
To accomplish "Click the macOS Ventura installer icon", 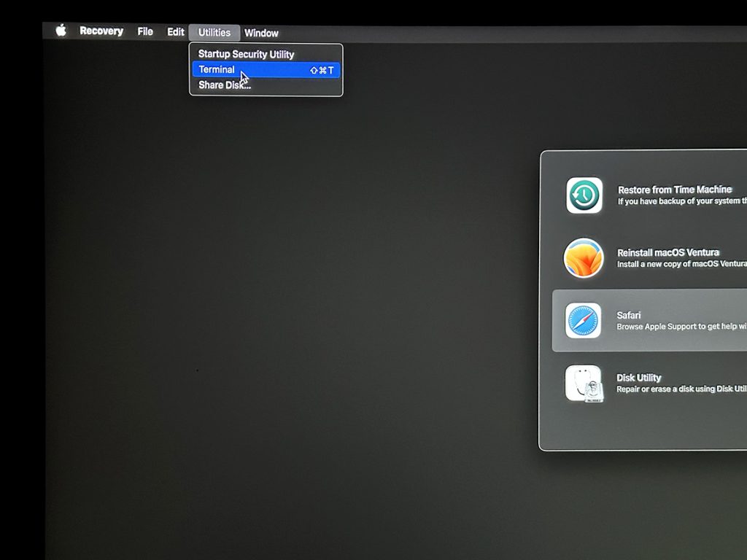I will pyautogui.click(x=584, y=258).
